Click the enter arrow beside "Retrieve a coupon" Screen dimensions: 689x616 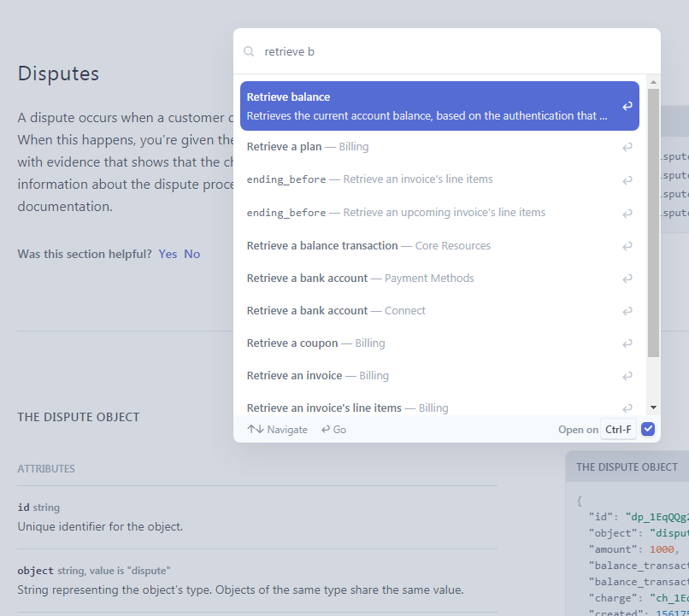coord(627,343)
